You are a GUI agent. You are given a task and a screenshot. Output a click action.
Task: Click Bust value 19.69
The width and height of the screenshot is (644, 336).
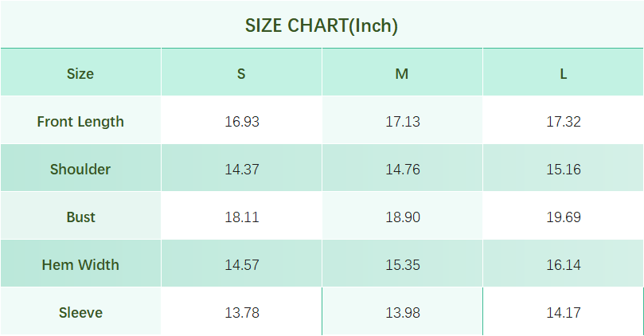pyautogui.click(x=564, y=217)
